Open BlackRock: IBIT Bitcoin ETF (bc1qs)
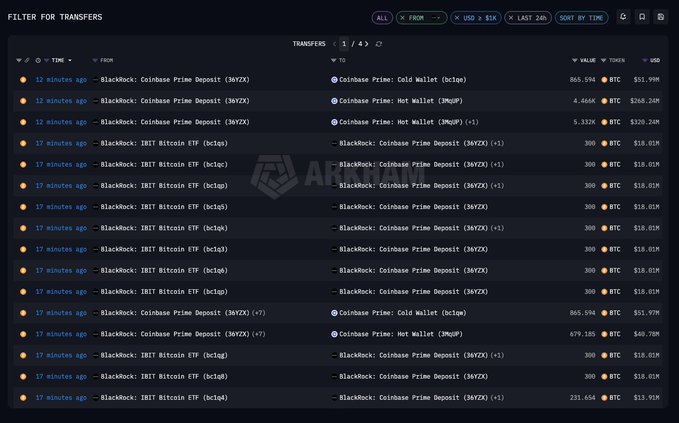 click(164, 143)
